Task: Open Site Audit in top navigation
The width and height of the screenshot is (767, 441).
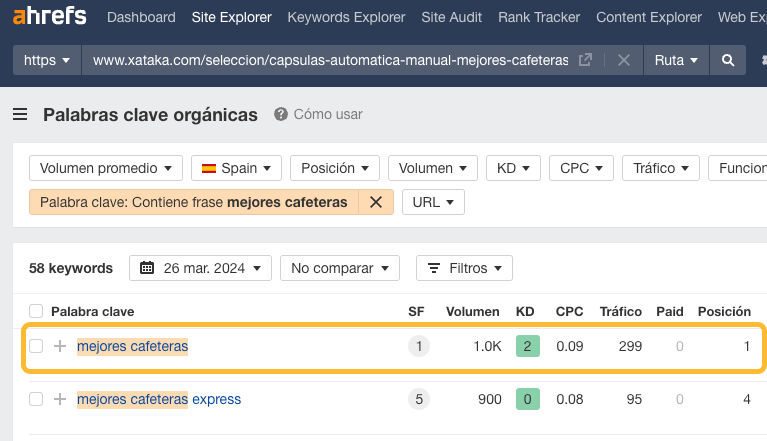Action: coord(451,17)
